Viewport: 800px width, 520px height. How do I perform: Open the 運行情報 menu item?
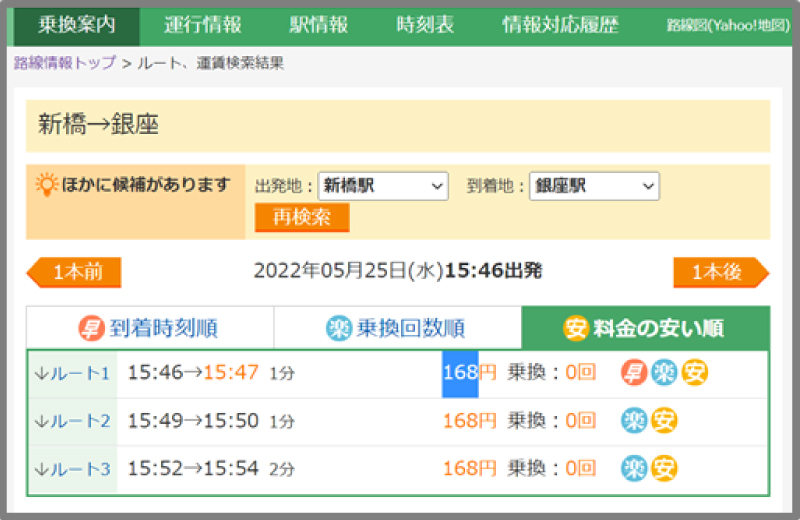[203, 25]
